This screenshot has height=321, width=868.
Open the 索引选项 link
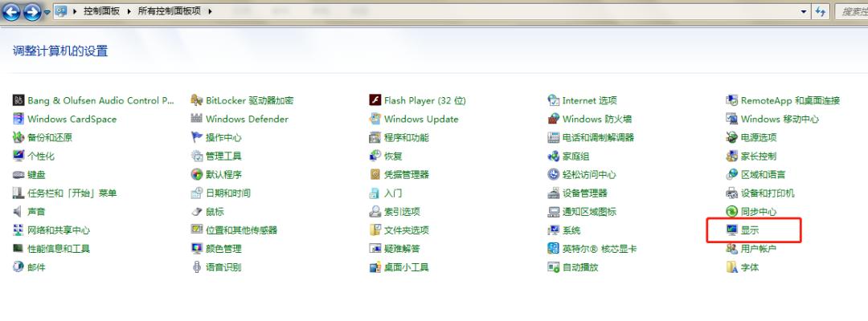[x=402, y=212]
